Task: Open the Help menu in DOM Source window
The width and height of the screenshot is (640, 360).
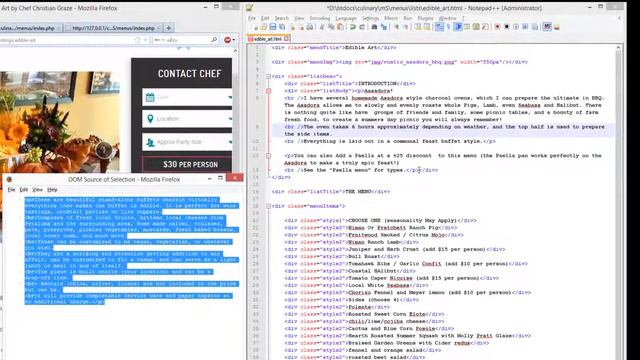Action: [x=52, y=190]
